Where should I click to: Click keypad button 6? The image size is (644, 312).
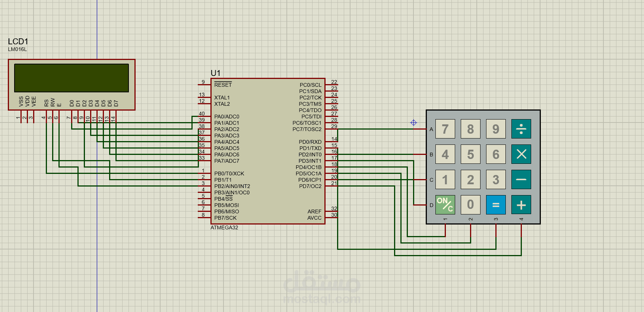tap(496, 154)
